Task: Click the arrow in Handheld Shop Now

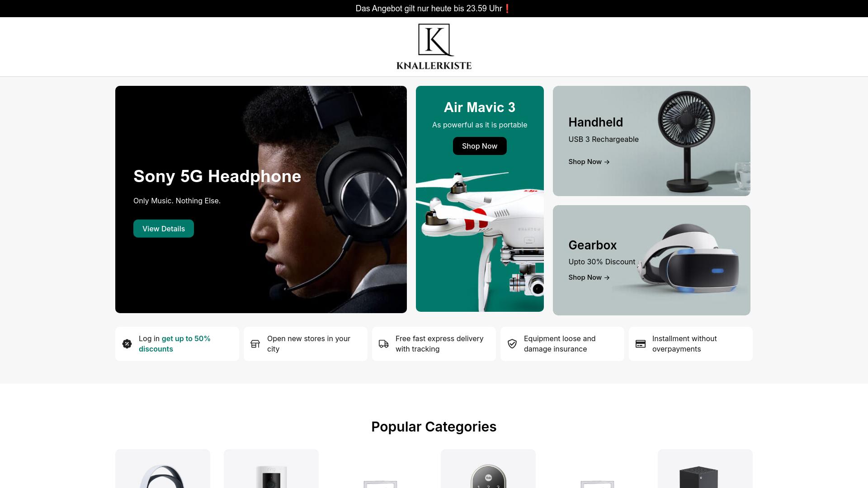Action: click(607, 162)
